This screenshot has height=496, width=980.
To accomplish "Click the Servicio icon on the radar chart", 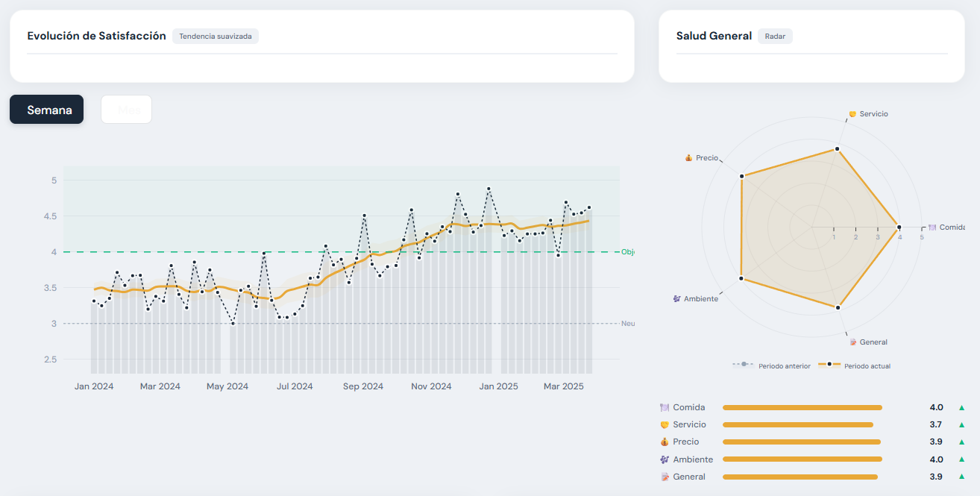I will 852,114.
